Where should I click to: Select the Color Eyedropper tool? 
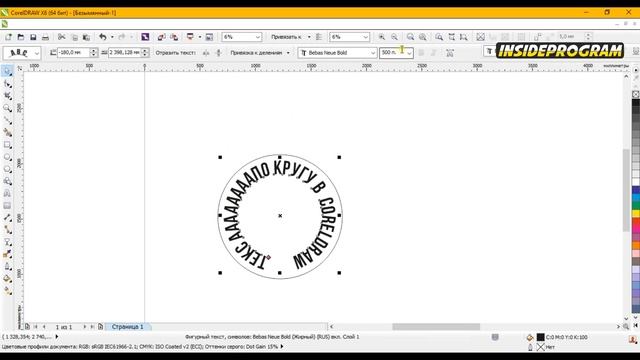pos(7,254)
